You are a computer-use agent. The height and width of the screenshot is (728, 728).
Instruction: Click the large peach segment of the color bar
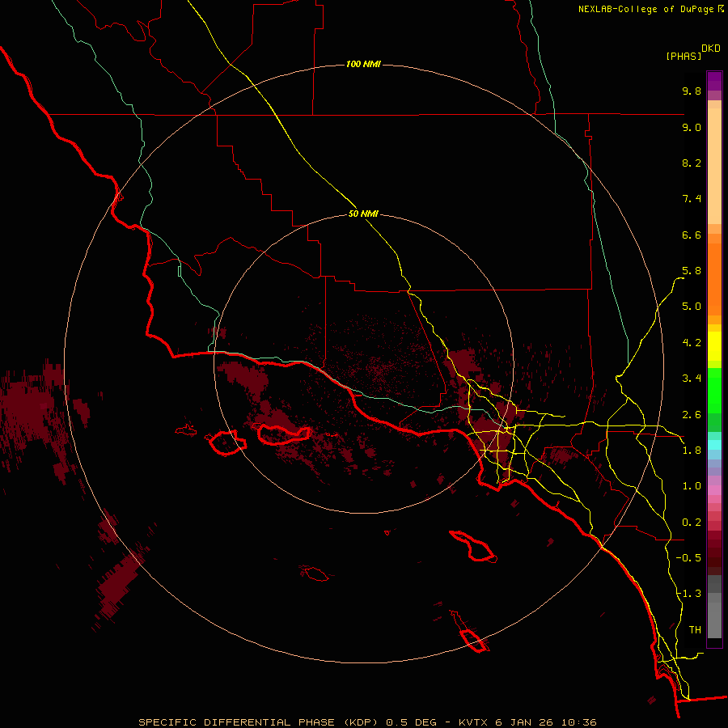[x=714, y=166]
